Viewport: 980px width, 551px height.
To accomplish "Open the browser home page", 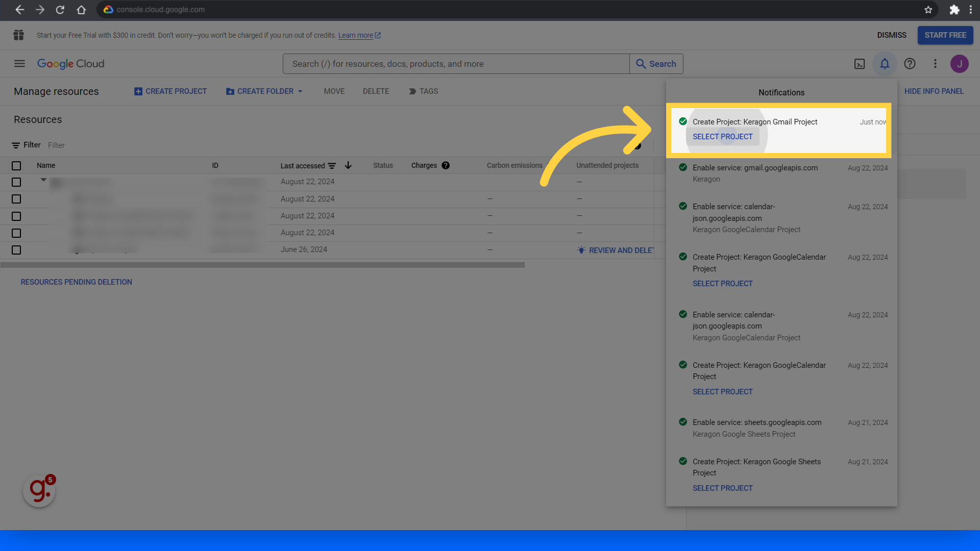I will coord(81,10).
